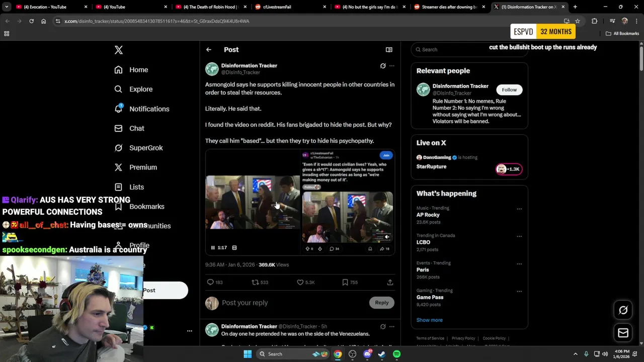Go to Home in X sidebar

[x=131, y=70]
